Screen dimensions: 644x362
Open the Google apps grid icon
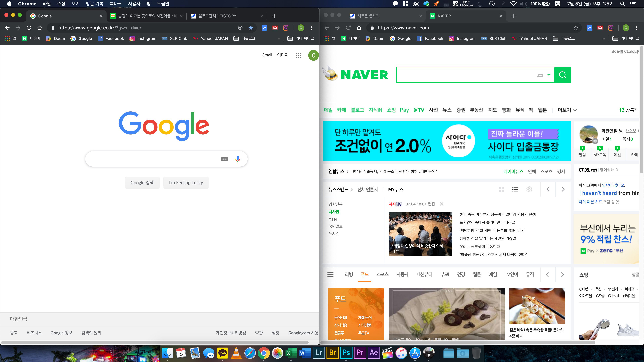pos(298,55)
